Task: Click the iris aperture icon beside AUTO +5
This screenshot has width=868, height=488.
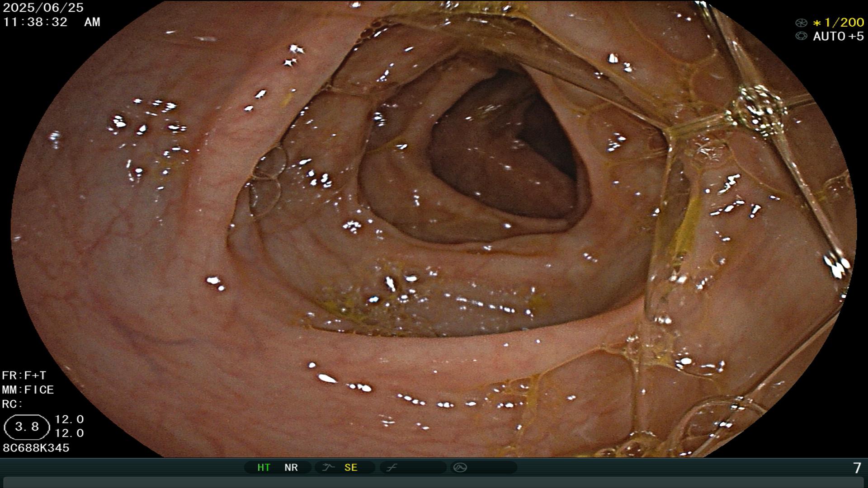Action: pyautogui.click(x=801, y=36)
